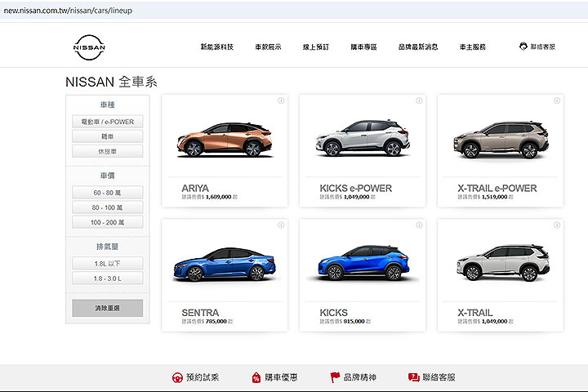The height and width of the screenshot is (392, 588).
Task: Filter by 休旅車 vehicle type
Action: point(107,152)
